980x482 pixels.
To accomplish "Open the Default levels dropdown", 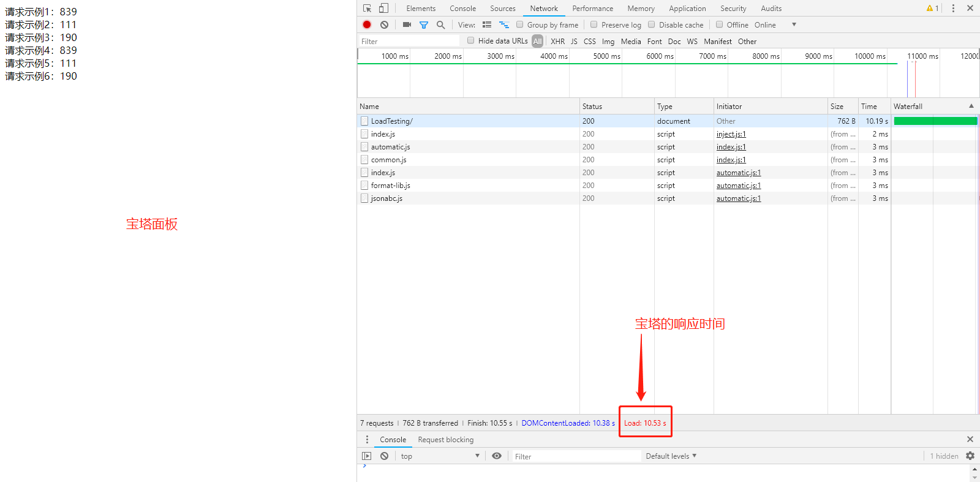I will [671, 456].
